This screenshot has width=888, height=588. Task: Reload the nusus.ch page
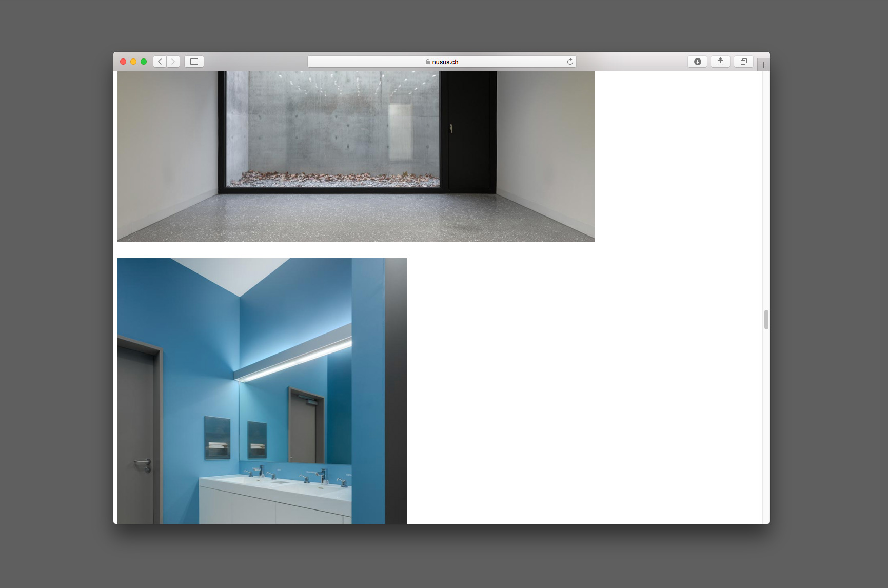click(x=569, y=62)
